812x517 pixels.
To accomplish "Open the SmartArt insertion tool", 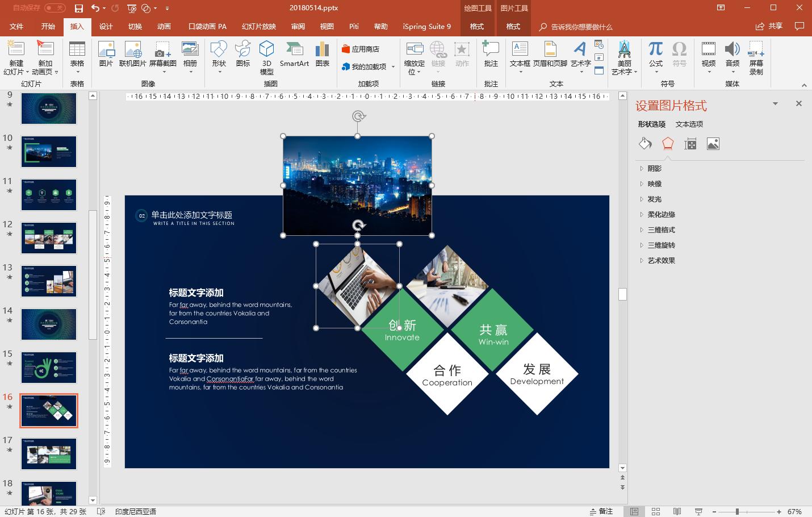I will [x=294, y=57].
